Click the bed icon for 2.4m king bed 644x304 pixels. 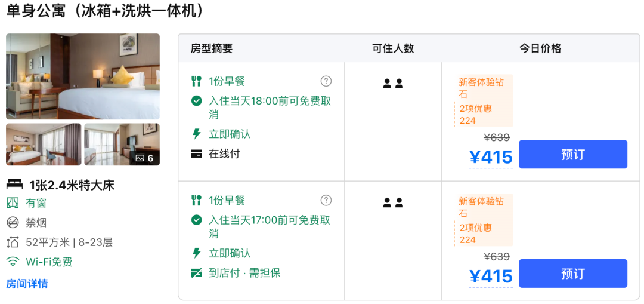[14, 185]
